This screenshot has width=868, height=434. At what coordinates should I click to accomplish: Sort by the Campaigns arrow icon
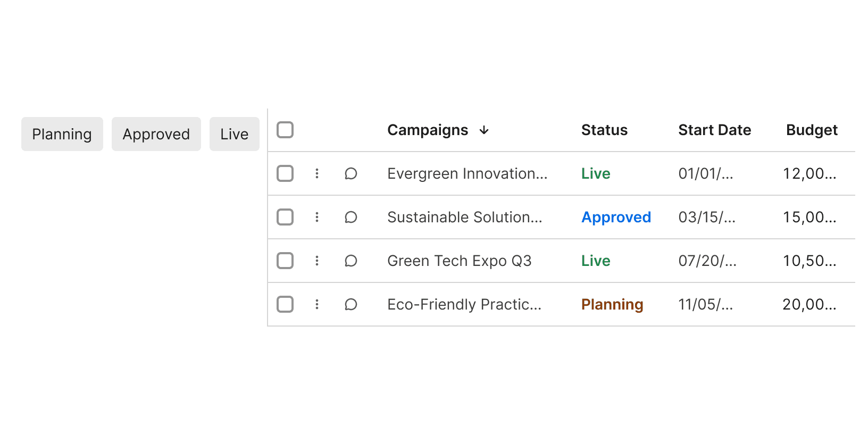[x=484, y=130]
